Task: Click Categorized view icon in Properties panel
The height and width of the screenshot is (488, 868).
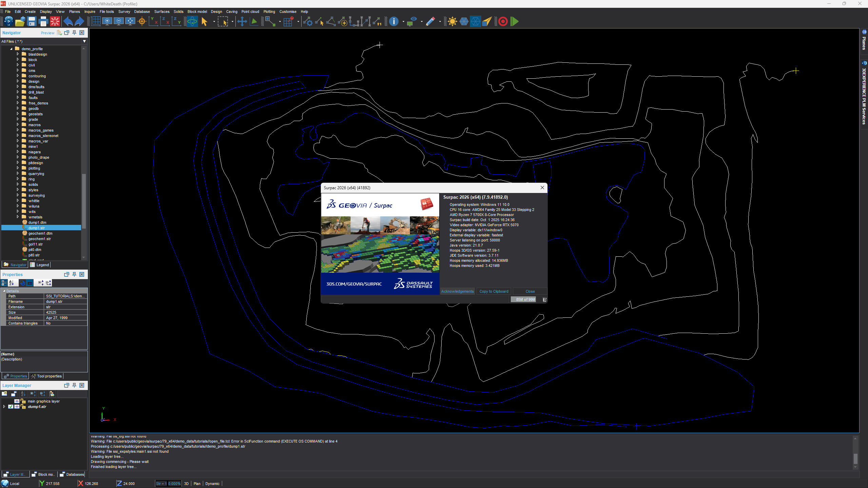Action: click(x=4, y=283)
